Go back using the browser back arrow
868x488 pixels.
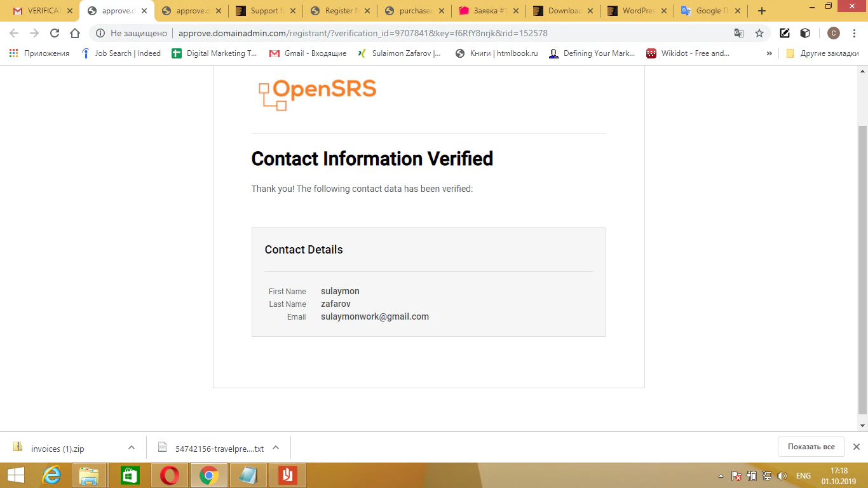point(14,33)
